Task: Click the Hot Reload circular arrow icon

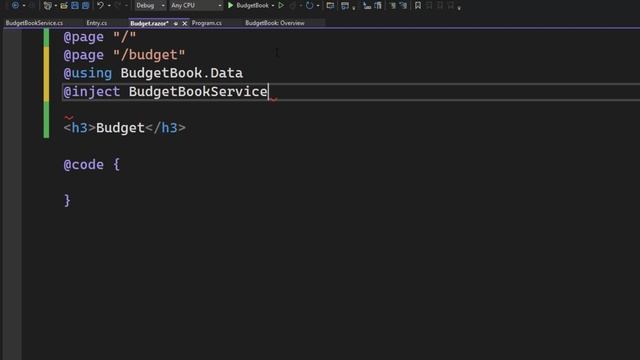Action: click(309, 5)
